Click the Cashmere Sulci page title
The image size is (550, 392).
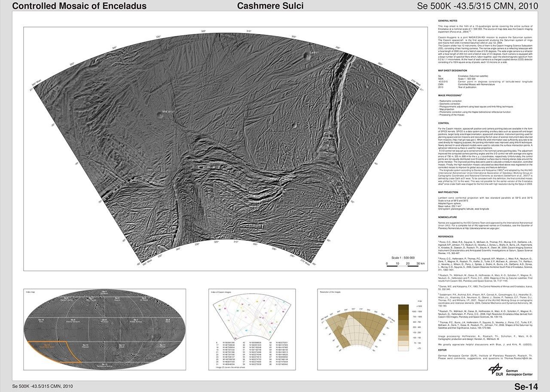coord(270,6)
